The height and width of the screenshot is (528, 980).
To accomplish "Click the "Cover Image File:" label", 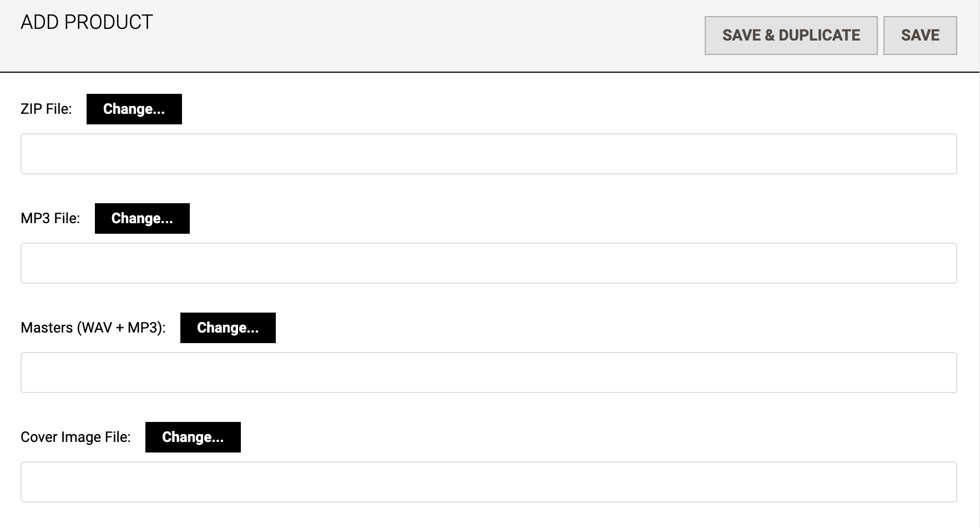I will [x=75, y=437].
